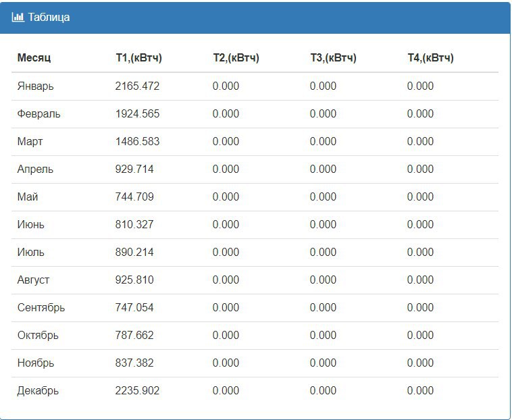Click the Октябрь row label
This screenshot has width=512, height=420.
(x=38, y=336)
